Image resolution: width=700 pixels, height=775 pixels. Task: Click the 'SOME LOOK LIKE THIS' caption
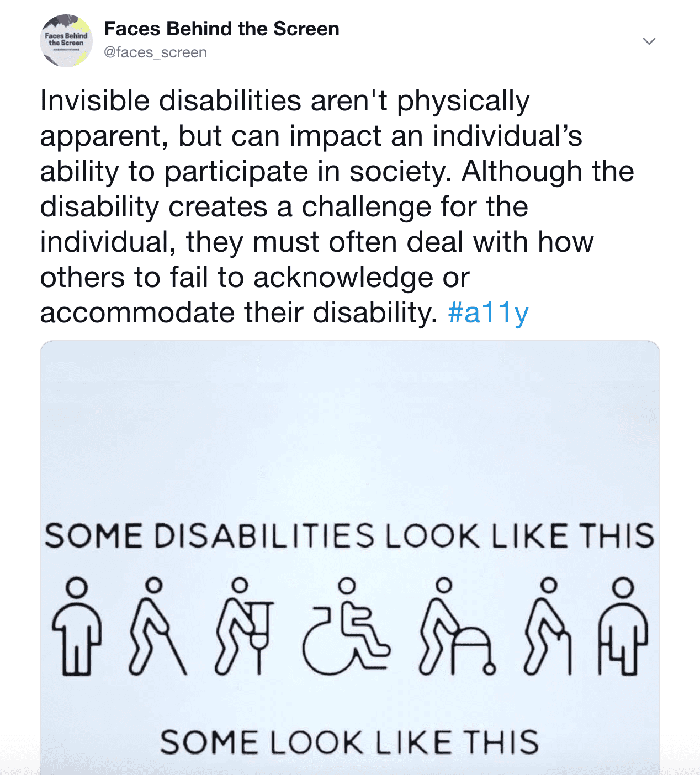pos(349,742)
